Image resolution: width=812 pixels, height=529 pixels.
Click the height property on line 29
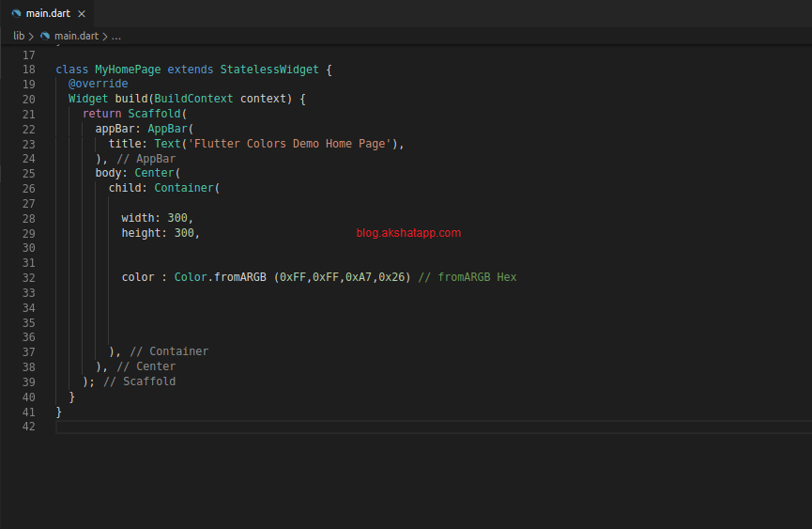(x=141, y=233)
